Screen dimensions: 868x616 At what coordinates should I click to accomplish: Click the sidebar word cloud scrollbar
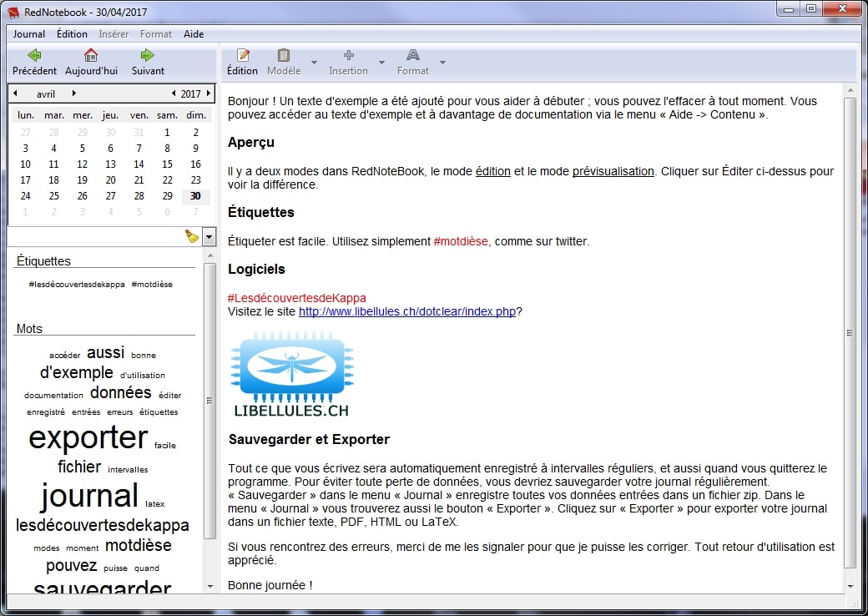pos(209,401)
